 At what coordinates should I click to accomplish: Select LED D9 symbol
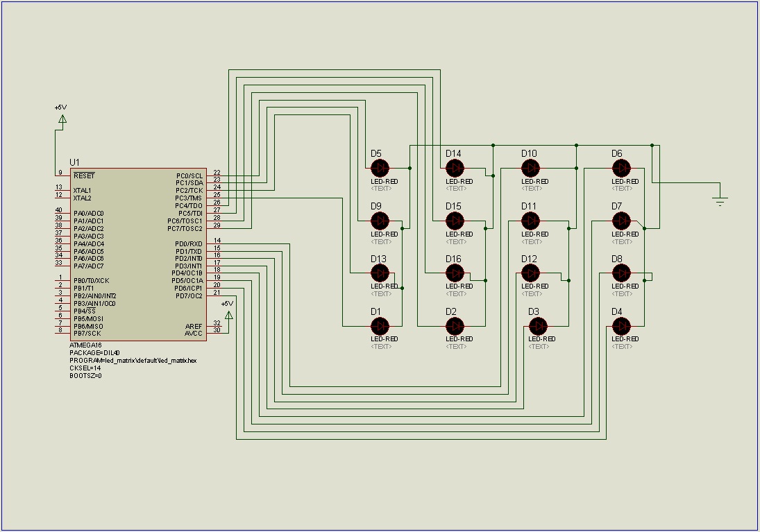380,219
